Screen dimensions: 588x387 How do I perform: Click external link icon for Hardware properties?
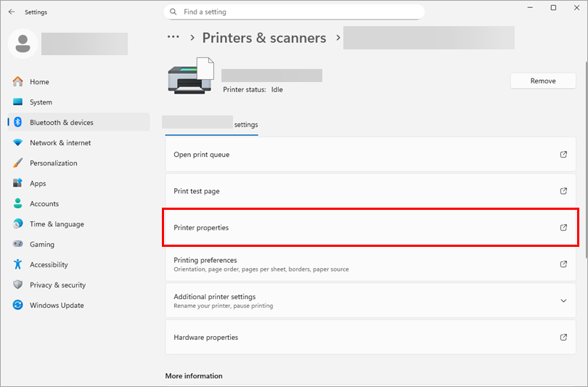pos(563,338)
